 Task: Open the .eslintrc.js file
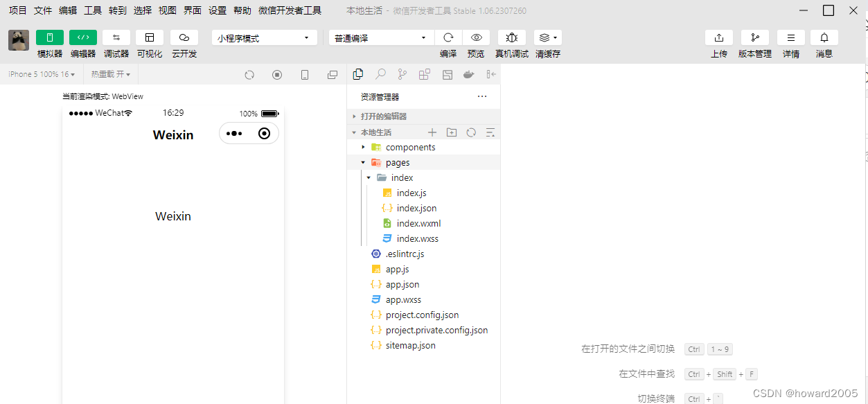(423, 254)
